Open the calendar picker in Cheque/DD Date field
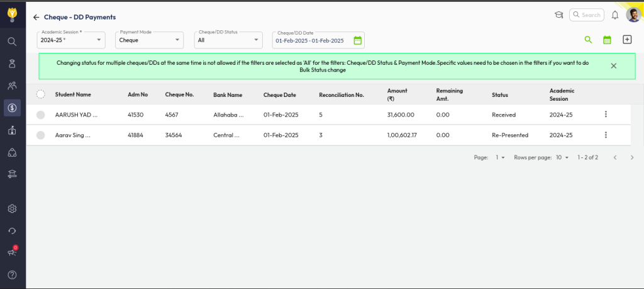This screenshot has height=289, width=644. coord(357,40)
